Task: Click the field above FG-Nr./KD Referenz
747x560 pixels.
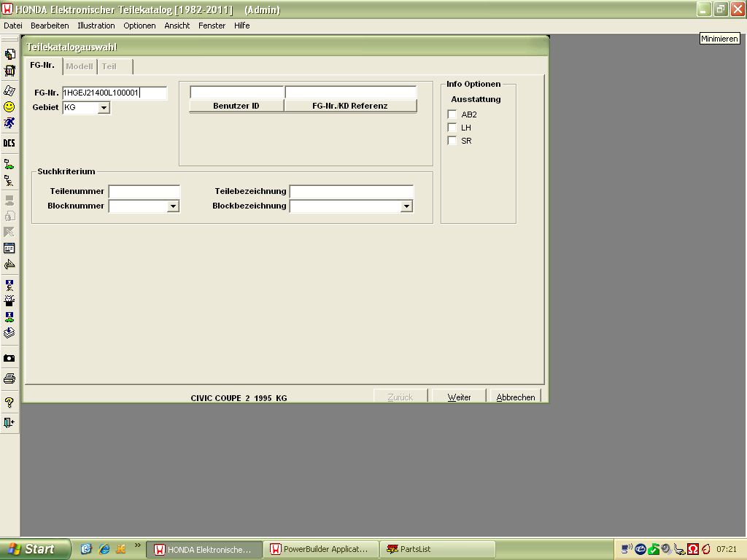Action: [351, 92]
